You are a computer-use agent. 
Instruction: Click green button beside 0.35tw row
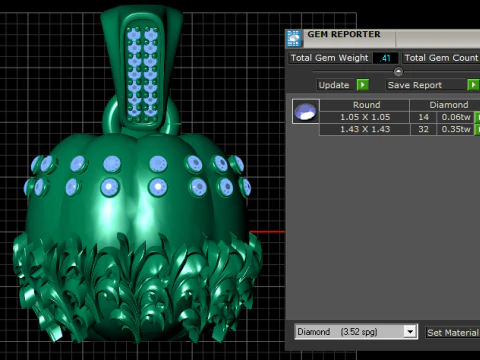pos(477,129)
